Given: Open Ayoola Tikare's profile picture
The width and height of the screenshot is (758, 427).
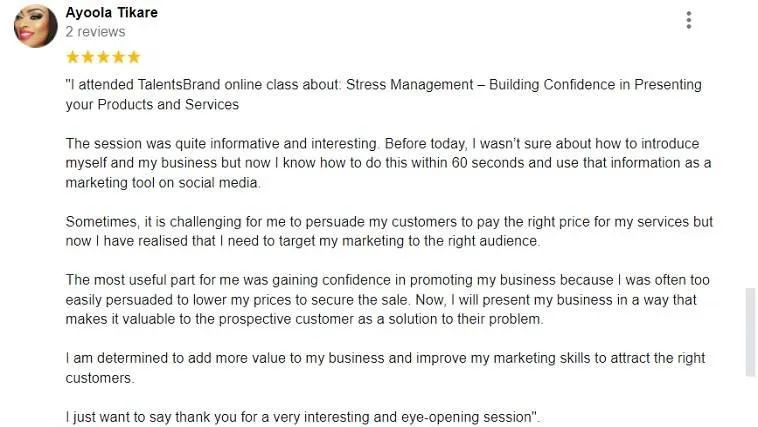Looking at the screenshot, I should pyautogui.click(x=35, y=26).
